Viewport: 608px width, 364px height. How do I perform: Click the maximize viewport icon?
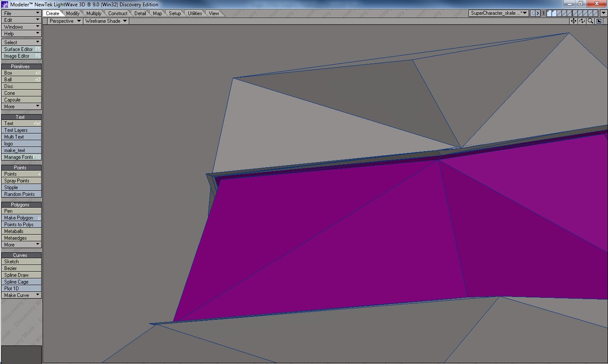(x=598, y=21)
